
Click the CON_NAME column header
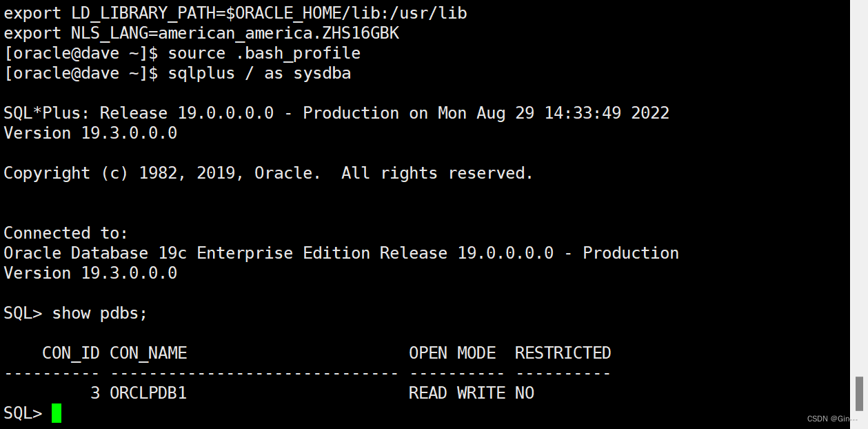(x=148, y=353)
